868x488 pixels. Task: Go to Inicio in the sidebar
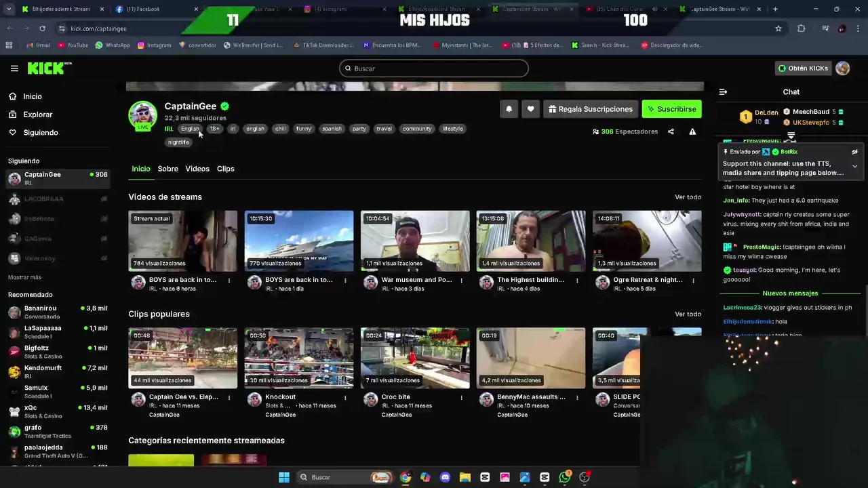(x=33, y=96)
